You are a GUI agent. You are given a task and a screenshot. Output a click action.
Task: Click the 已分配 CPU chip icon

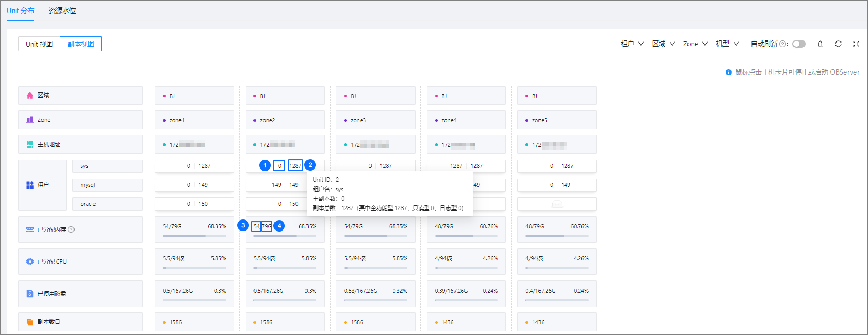(30, 261)
